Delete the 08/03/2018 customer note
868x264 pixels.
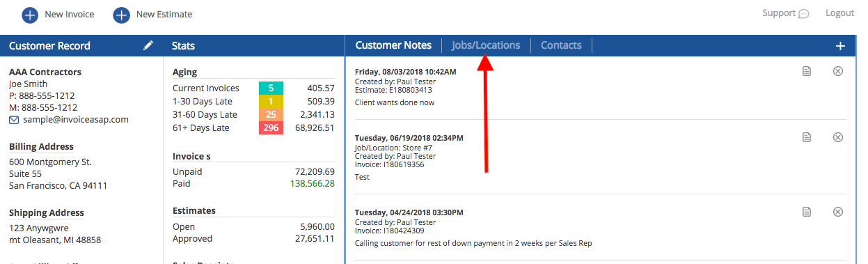pyautogui.click(x=838, y=71)
